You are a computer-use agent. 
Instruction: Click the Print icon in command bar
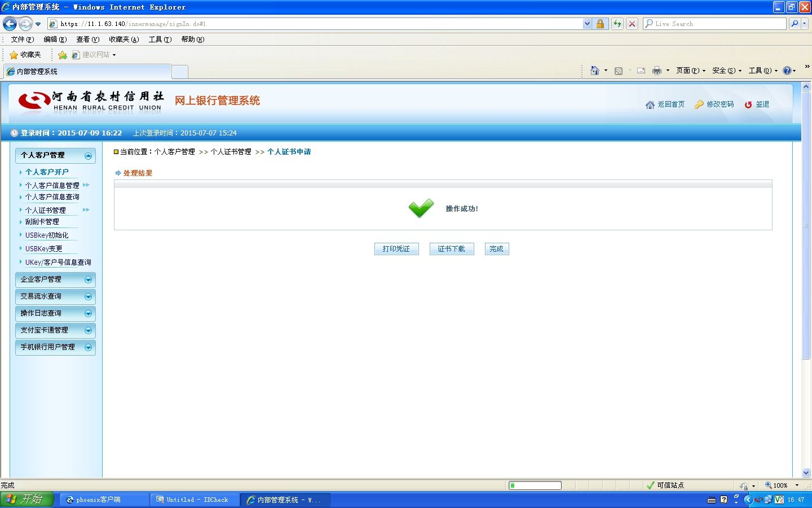coord(657,71)
